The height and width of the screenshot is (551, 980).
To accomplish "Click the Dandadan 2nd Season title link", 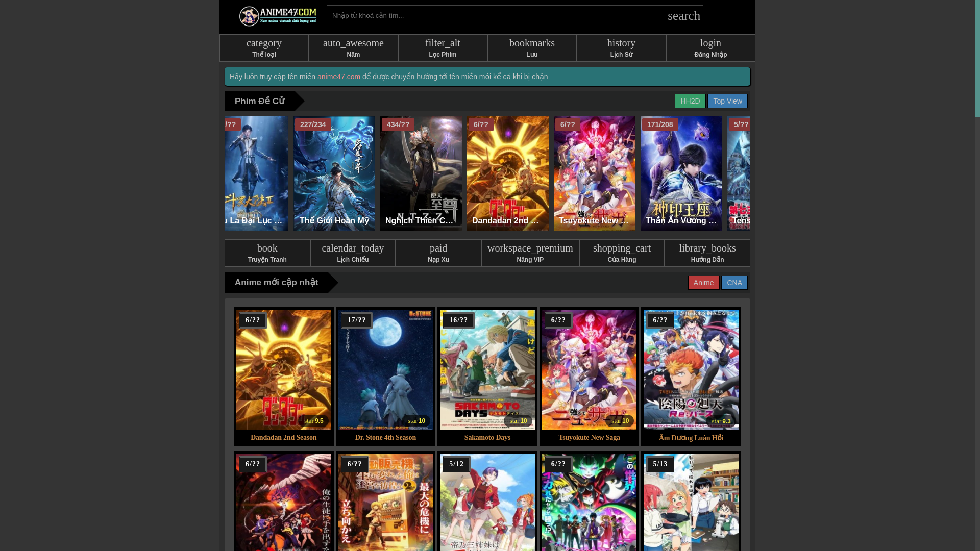I will (x=284, y=438).
